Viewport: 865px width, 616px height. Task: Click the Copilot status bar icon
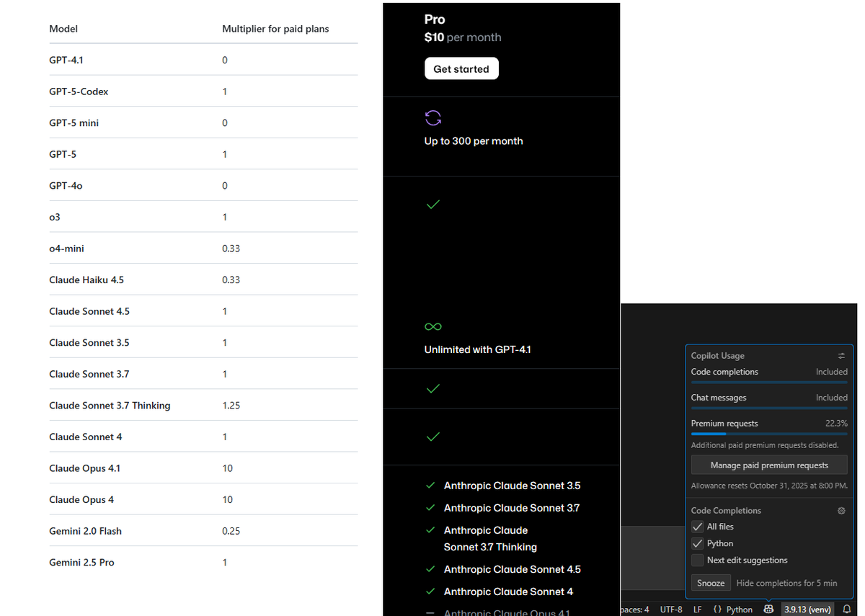[x=769, y=609]
